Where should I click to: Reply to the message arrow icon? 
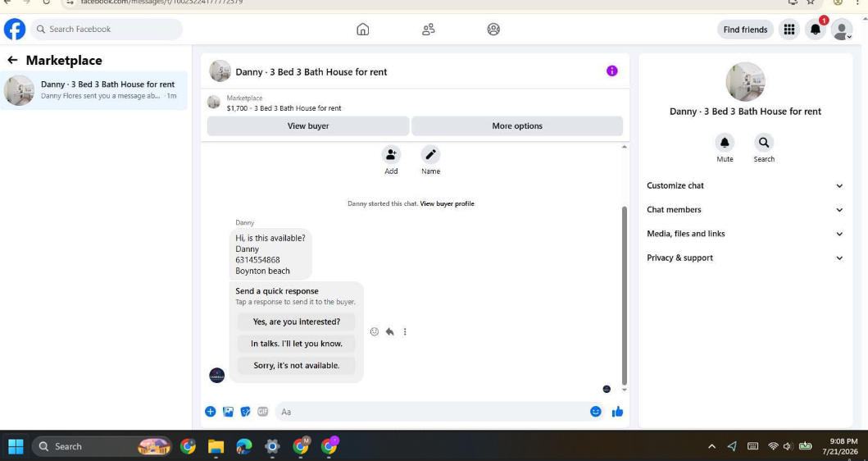tap(389, 331)
